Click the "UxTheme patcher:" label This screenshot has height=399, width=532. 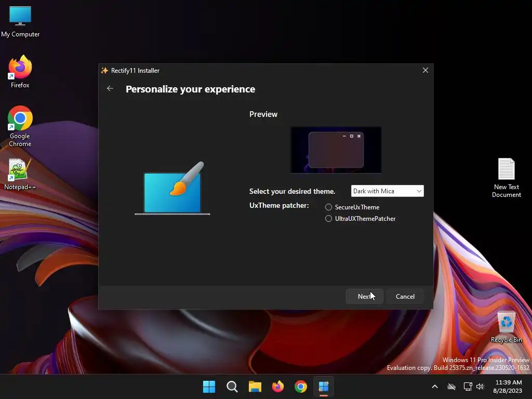pyautogui.click(x=279, y=205)
